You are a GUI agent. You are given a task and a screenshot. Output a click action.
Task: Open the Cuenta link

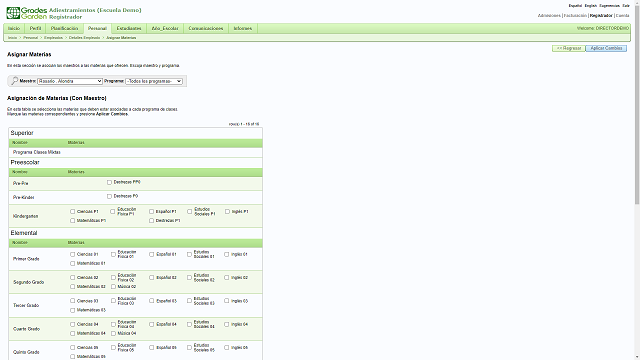pyautogui.click(x=622, y=16)
